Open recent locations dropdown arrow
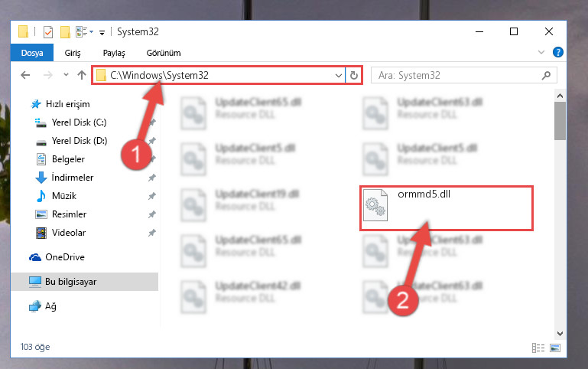588x369 pixels. click(66, 75)
